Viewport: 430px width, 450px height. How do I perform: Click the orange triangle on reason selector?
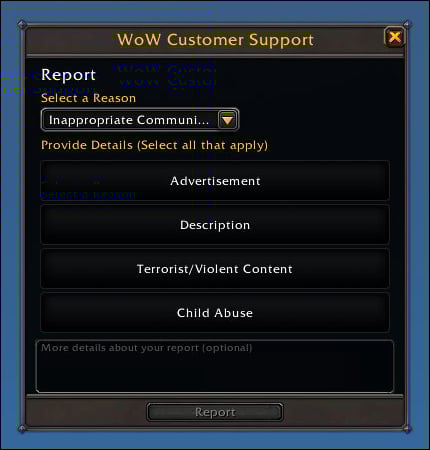pos(228,120)
